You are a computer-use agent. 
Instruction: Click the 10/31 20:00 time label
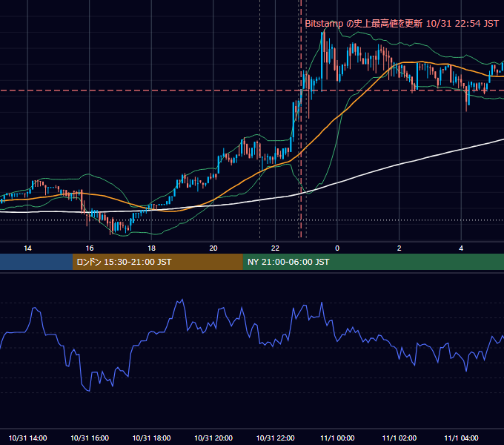[x=213, y=438]
